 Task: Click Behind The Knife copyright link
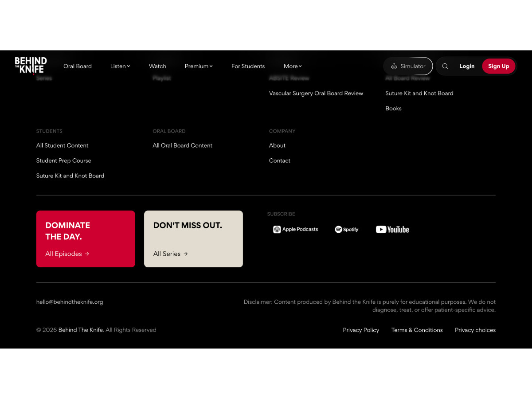(x=81, y=330)
